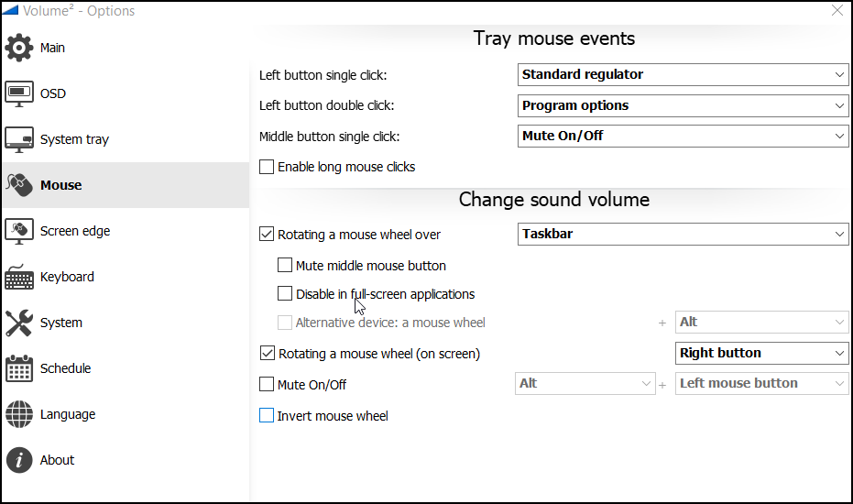Click the disabled Alternative device checkbox
This screenshot has height=504, width=853.
coord(285,323)
